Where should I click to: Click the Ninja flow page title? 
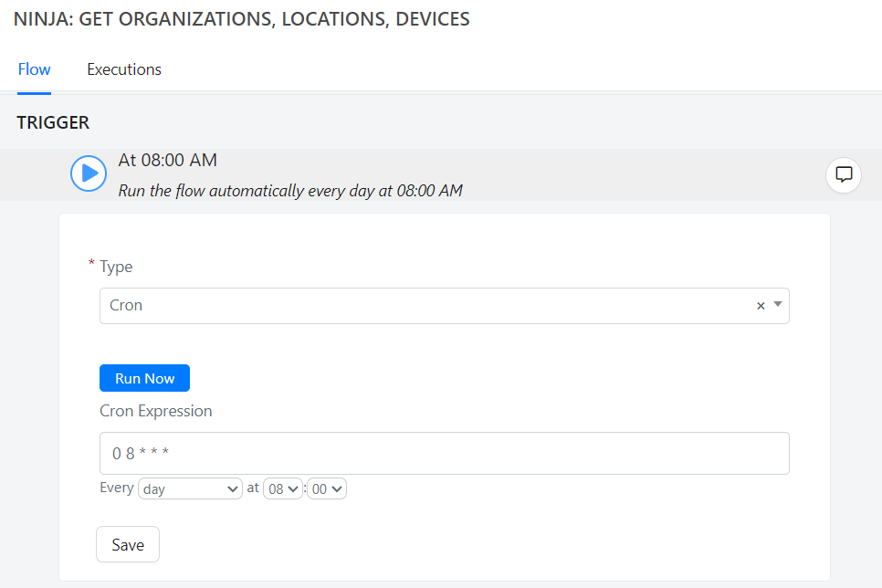[241, 19]
